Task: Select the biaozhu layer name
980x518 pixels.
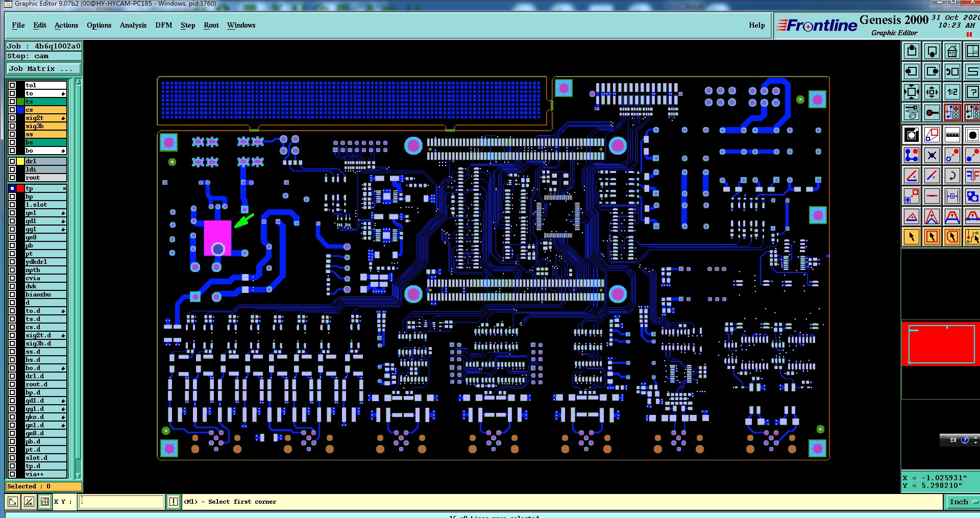Action: coord(45,294)
